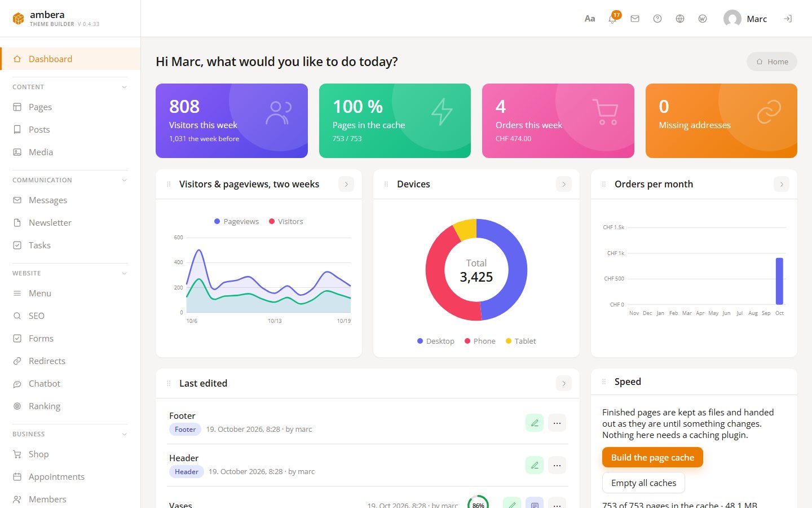The height and width of the screenshot is (508, 812).
Task: Click the October bar in Orders chart
Action: tap(779, 281)
